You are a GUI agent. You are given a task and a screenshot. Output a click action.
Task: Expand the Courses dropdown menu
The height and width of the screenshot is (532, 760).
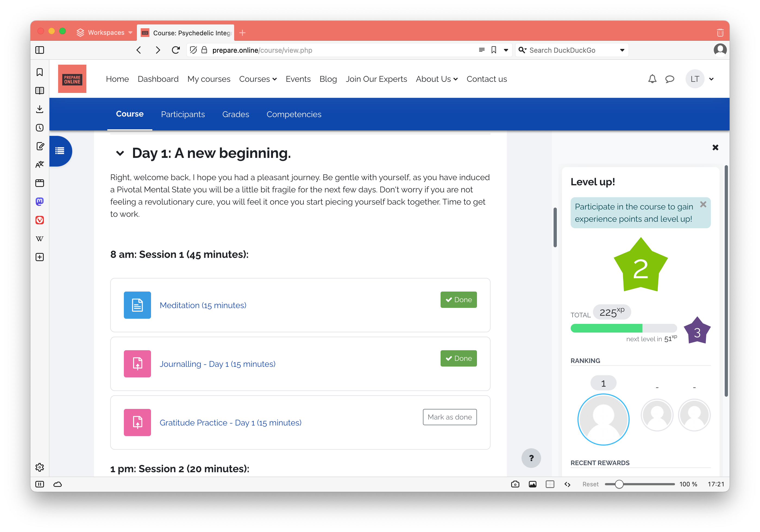tap(258, 79)
